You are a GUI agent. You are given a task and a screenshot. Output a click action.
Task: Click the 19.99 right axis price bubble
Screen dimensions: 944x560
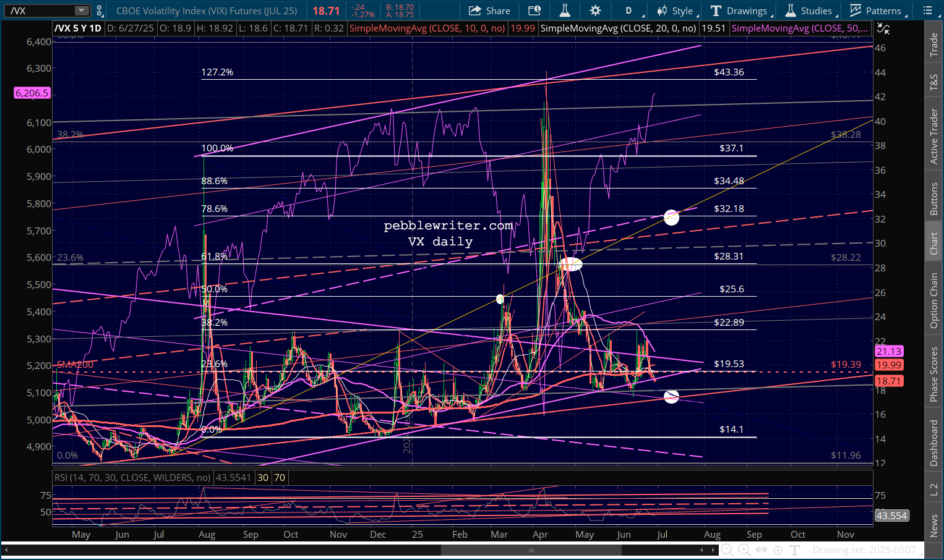pyautogui.click(x=888, y=365)
